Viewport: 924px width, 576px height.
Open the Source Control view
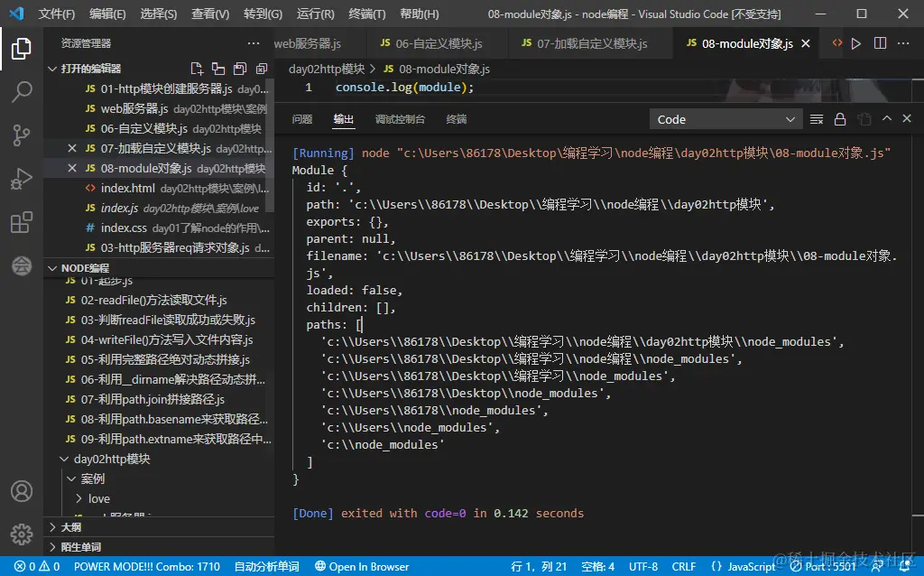point(21,135)
